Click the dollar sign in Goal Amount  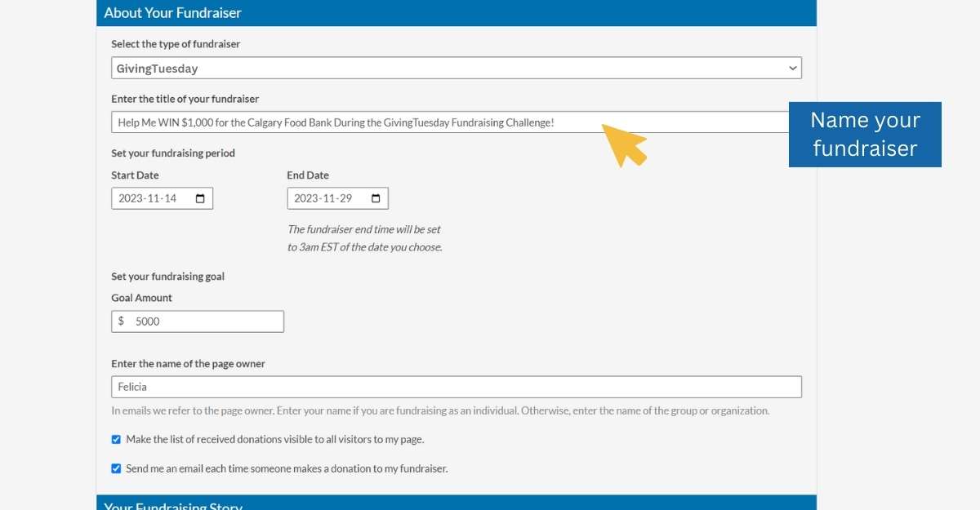pyautogui.click(x=121, y=322)
